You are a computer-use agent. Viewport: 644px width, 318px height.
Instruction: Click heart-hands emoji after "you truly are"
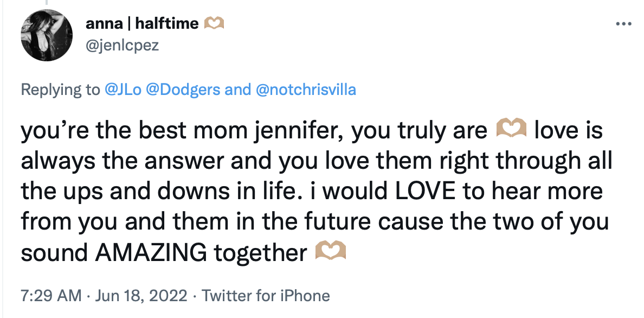pyautogui.click(x=511, y=131)
